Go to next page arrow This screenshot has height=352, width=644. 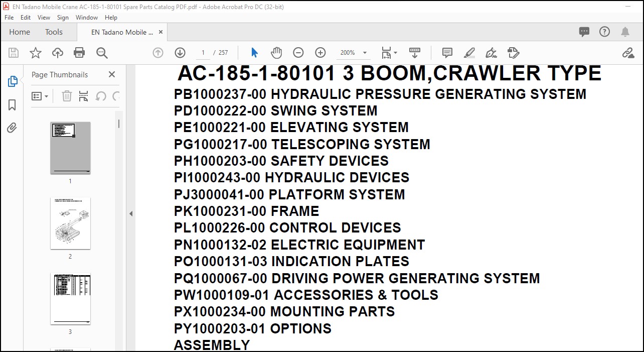180,53
